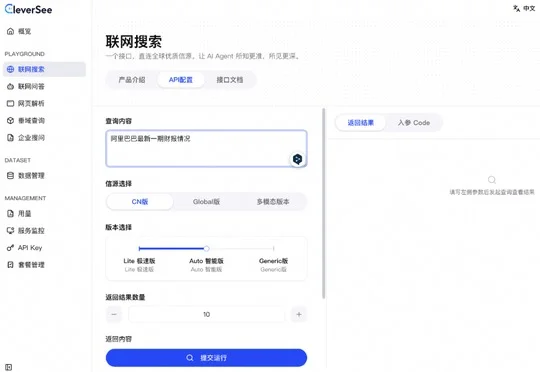
Task: Decrease the result count with the minus button
Action: (114, 314)
